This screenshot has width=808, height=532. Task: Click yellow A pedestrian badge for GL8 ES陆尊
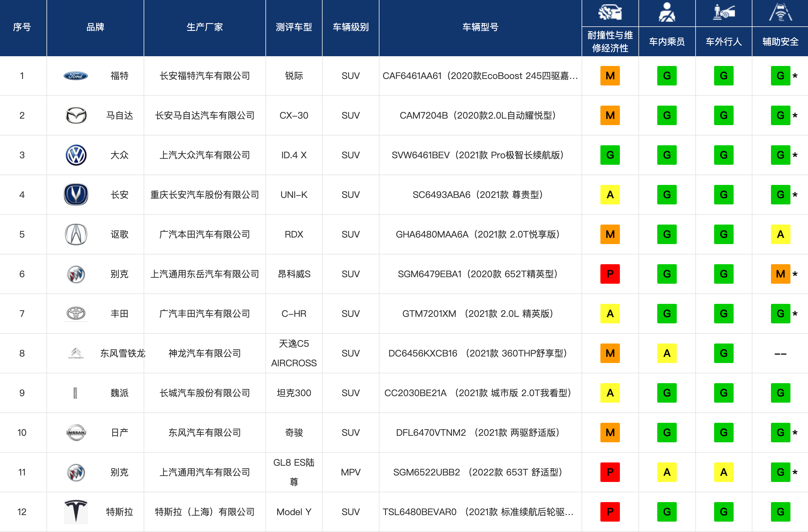coord(724,472)
